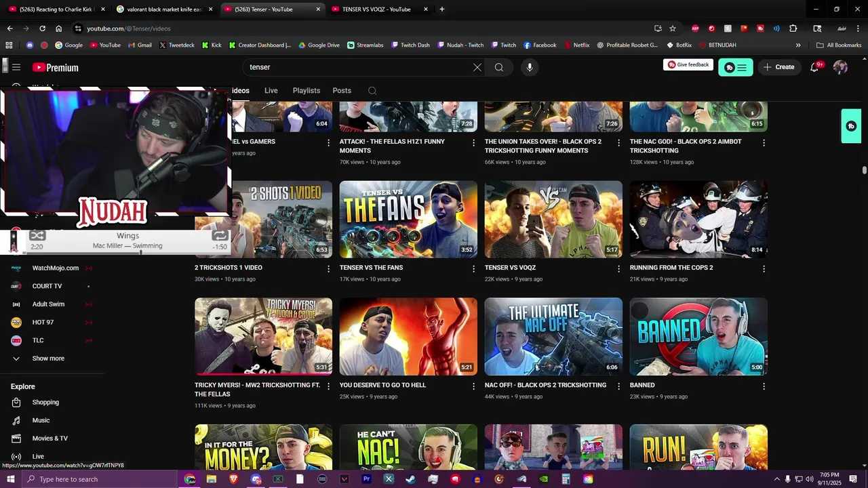This screenshot has width=868, height=488.
Task: Open 2 TRICKSHOTS 1 VIDEO title
Action: click(228, 268)
